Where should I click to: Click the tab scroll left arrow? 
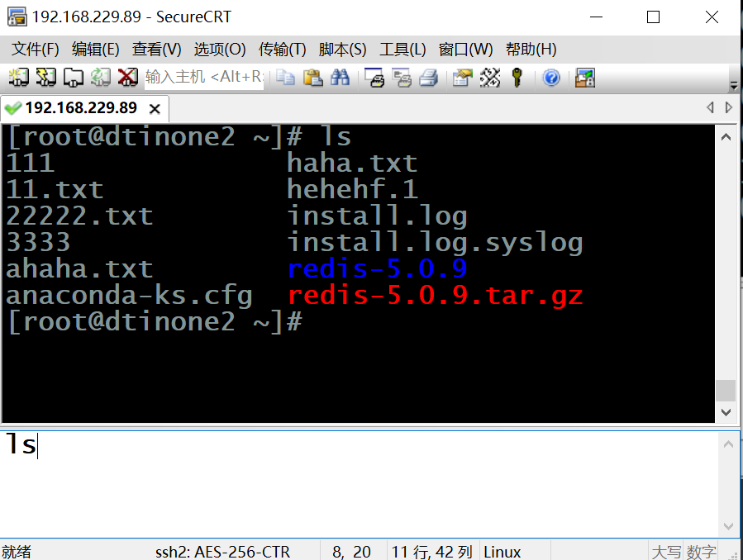tap(710, 108)
